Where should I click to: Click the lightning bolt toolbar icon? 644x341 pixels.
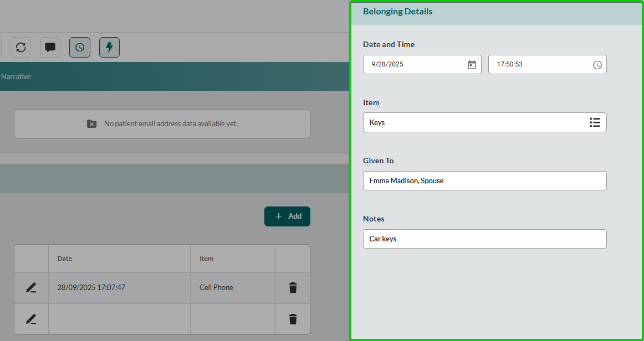pos(109,47)
